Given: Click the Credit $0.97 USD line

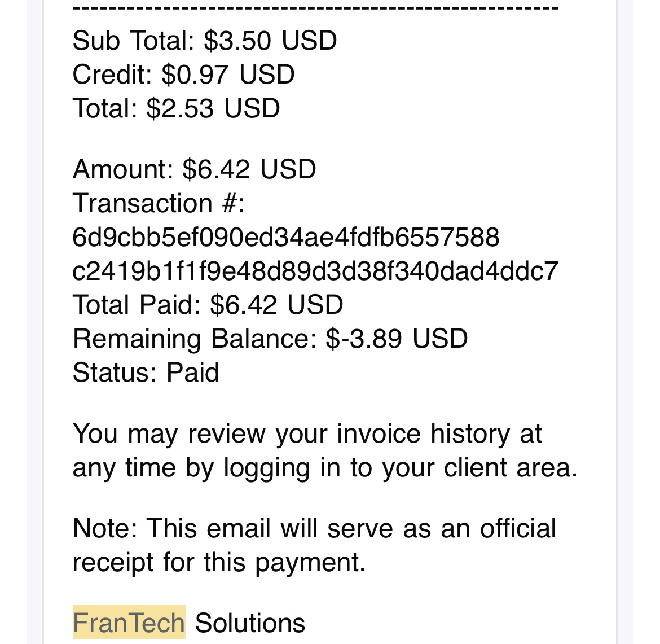Looking at the screenshot, I should 183,75.
